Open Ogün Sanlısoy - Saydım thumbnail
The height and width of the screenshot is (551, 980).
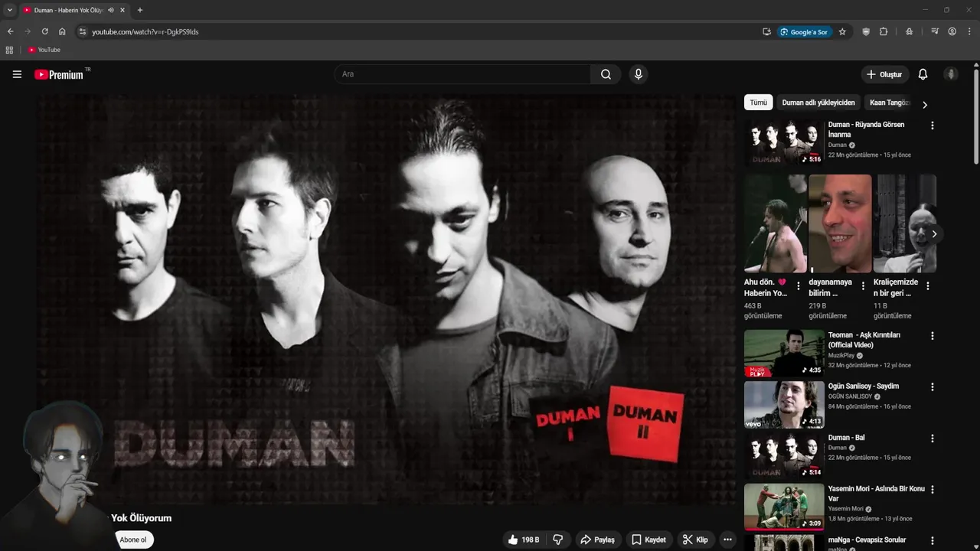(x=784, y=404)
